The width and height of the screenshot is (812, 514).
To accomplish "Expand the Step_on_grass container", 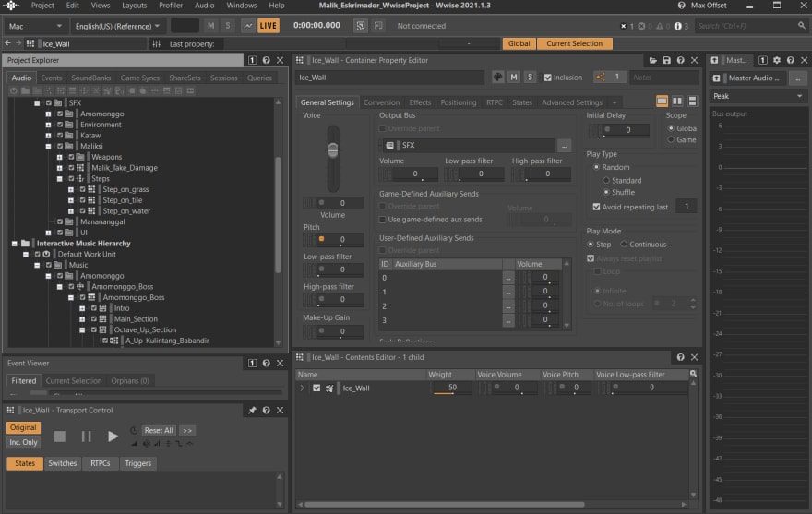I will click(71, 190).
